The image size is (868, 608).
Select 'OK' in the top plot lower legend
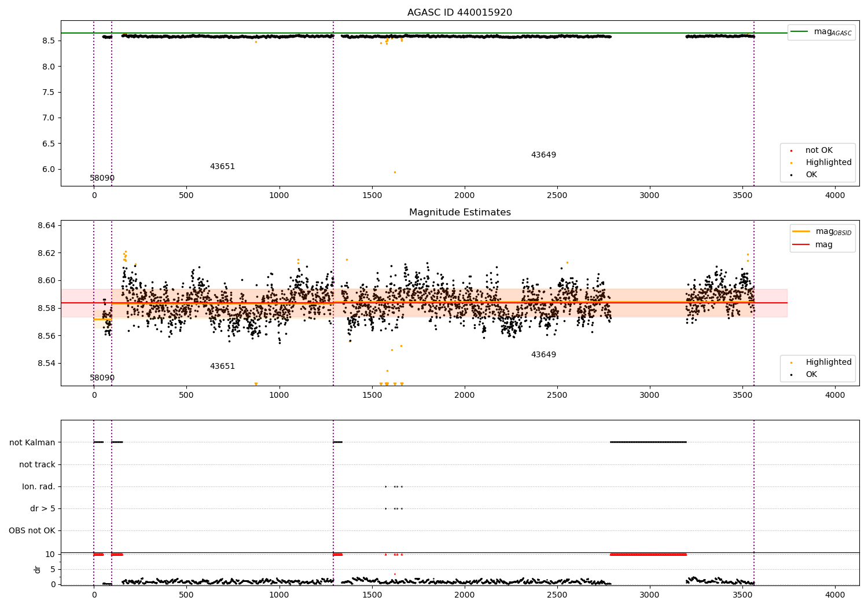coord(811,174)
